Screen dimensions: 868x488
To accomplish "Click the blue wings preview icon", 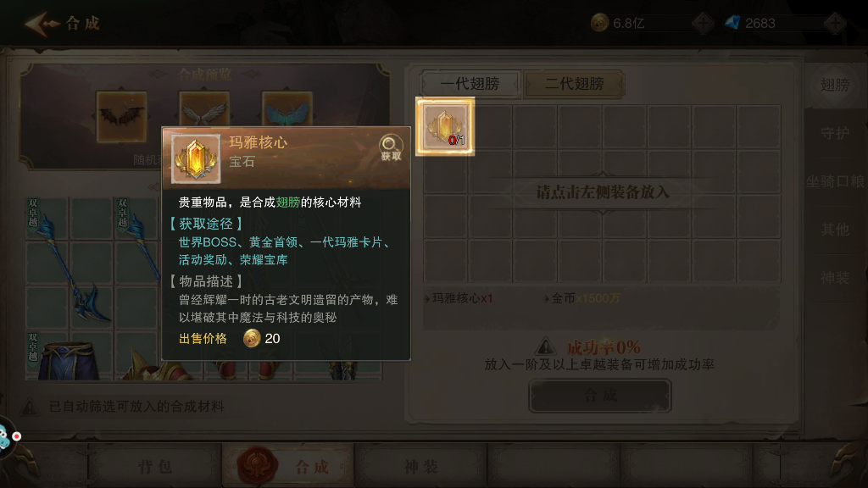I will tap(287, 109).
